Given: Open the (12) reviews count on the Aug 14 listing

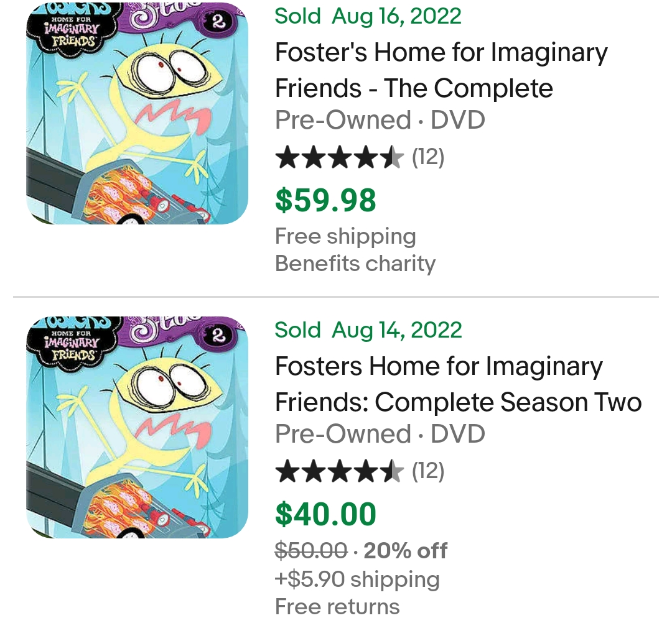Looking at the screenshot, I should pyautogui.click(x=428, y=471).
